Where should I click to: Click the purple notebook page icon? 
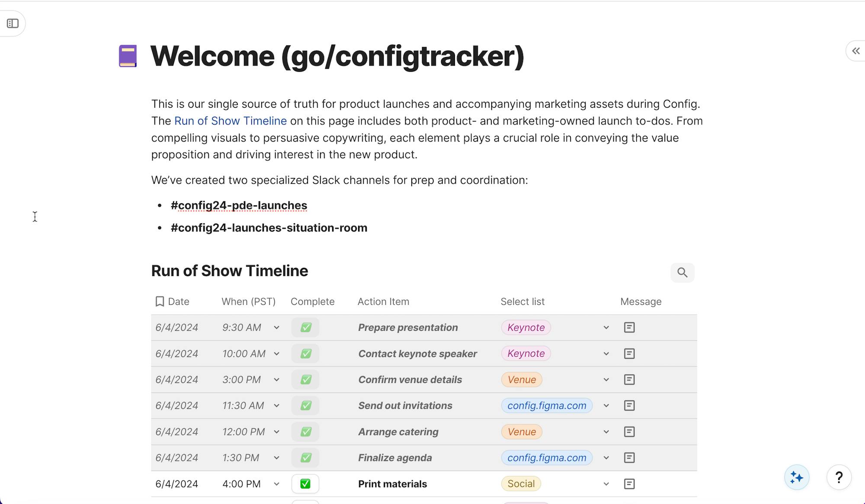click(128, 56)
